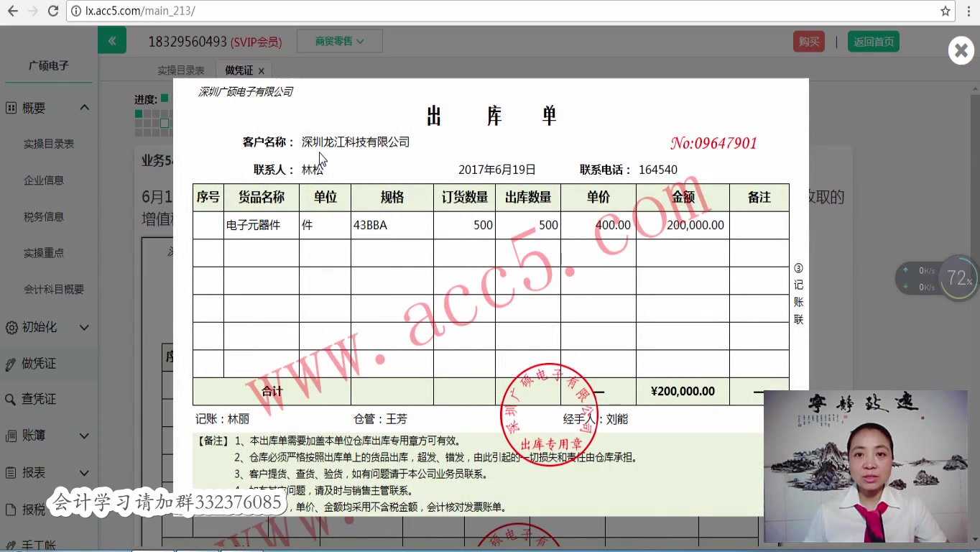The image size is (980, 552).
Task: Click the browser back arrow icon
Action: pyautogui.click(x=11, y=11)
